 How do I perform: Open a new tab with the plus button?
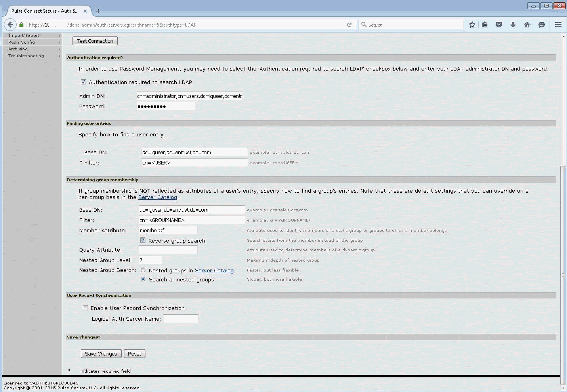98,11
